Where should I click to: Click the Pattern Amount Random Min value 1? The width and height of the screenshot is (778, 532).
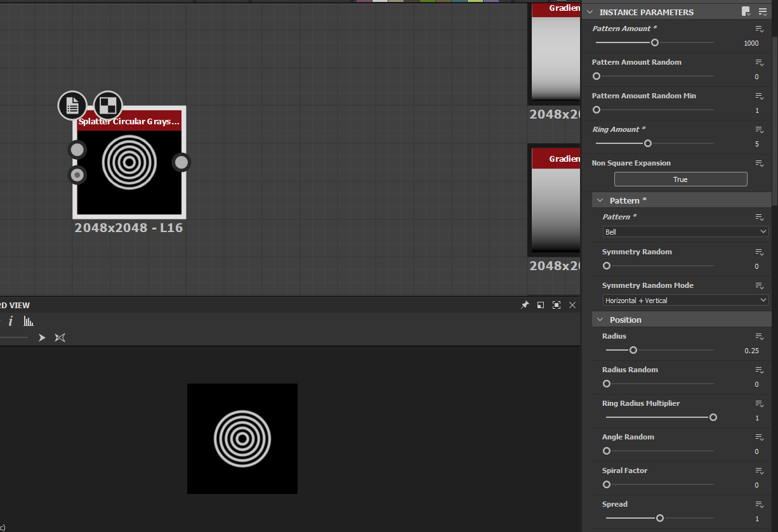[756, 110]
